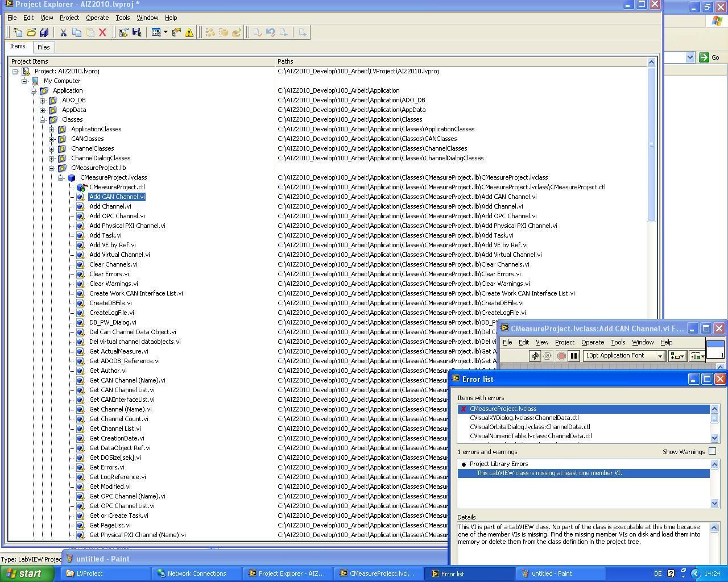Click the broken Run arrow in VI window

click(535, 356)
